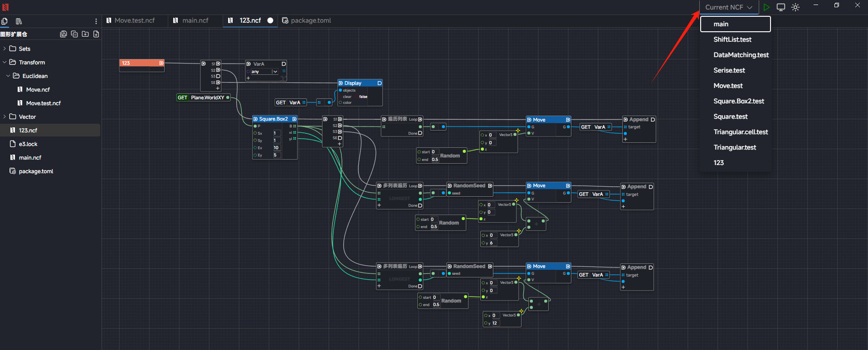The image size is (868, 350).
Task: Click the Ex value field in Square.Box2 node
Action: pyautogui.click(x=276, y=148)
